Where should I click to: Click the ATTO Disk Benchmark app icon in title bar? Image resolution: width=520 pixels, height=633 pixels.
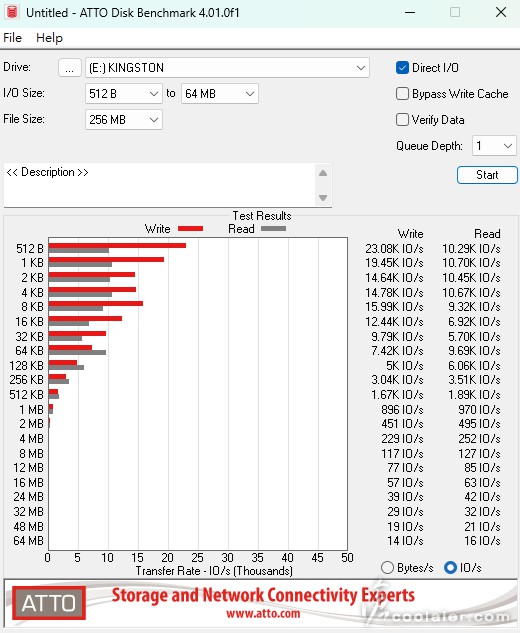[12, 12]
